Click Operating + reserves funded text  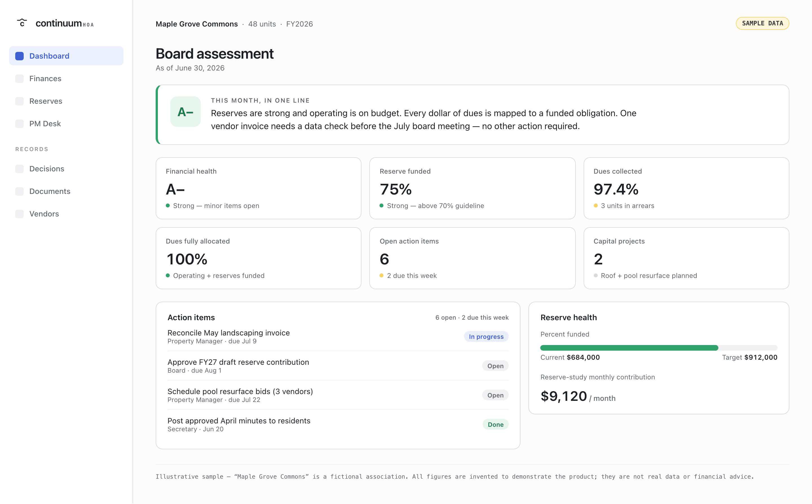click(219, 276)
